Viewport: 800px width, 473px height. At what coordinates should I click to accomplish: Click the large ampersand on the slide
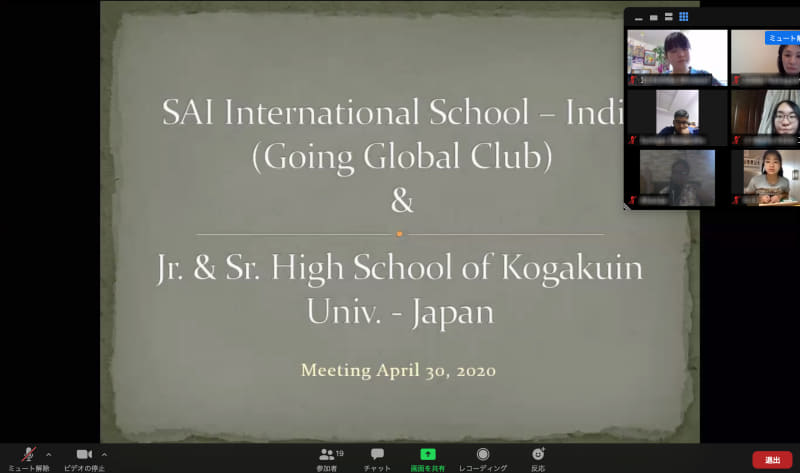(x=402, y=200)
